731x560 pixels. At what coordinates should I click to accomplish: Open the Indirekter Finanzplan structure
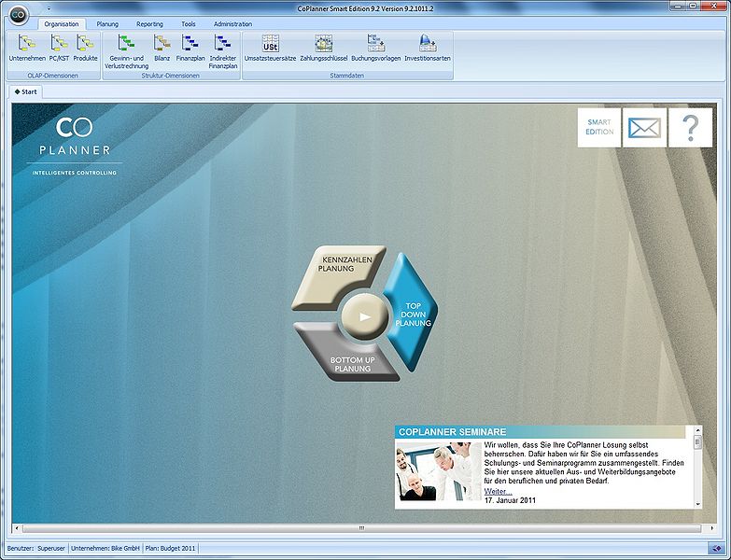click(223, 51)
